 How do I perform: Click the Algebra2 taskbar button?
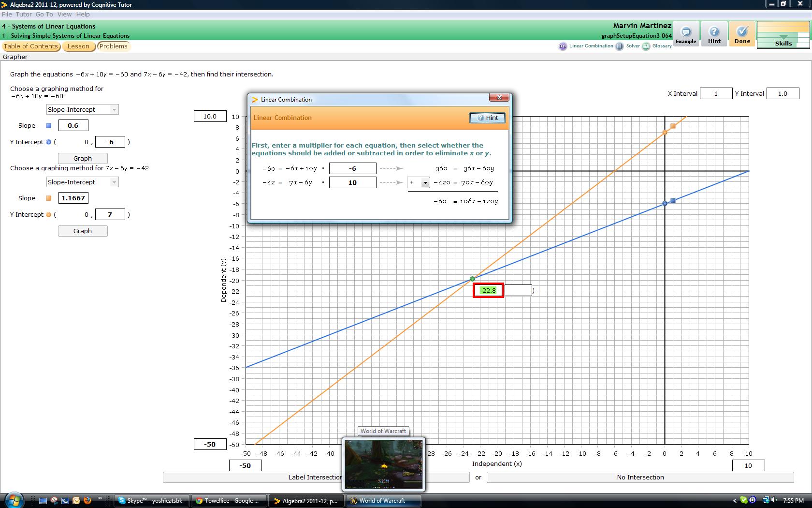[x=306, y=501]
